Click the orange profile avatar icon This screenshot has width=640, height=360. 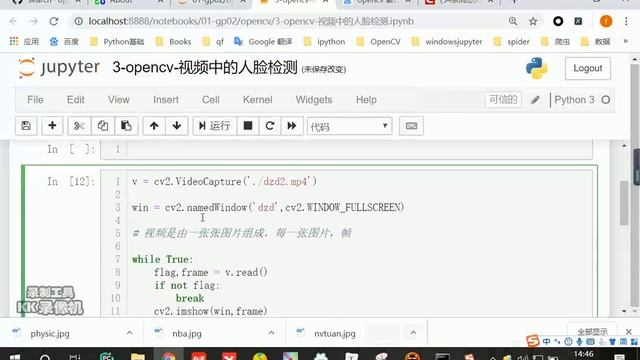click(606, 21)
